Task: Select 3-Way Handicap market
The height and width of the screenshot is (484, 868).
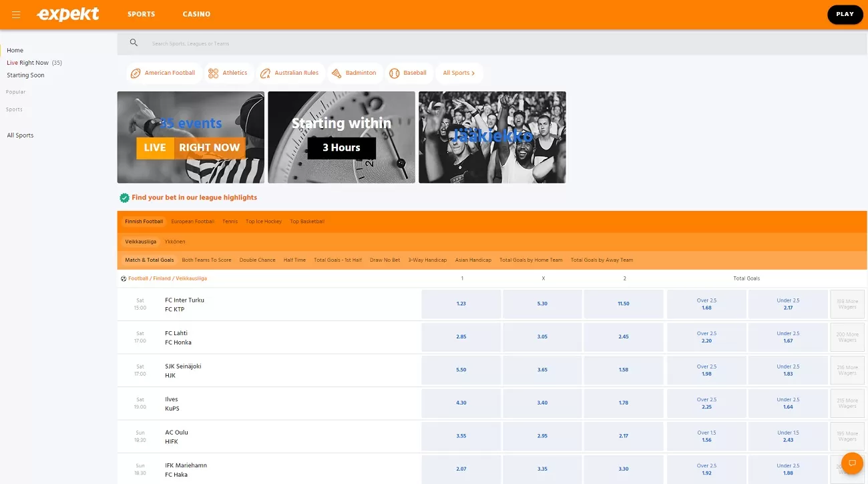Action: coord(427,260)
